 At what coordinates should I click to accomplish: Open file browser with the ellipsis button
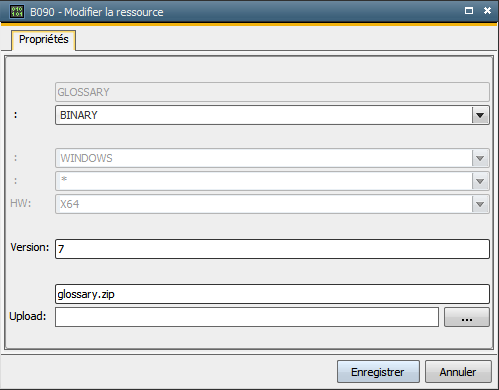pos(467,317)
